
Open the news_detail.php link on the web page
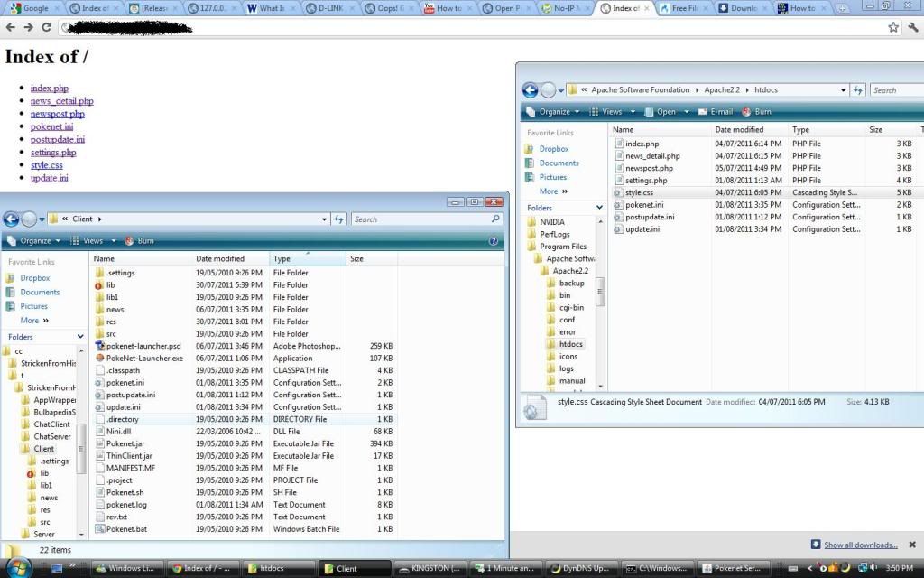(61, 101)
